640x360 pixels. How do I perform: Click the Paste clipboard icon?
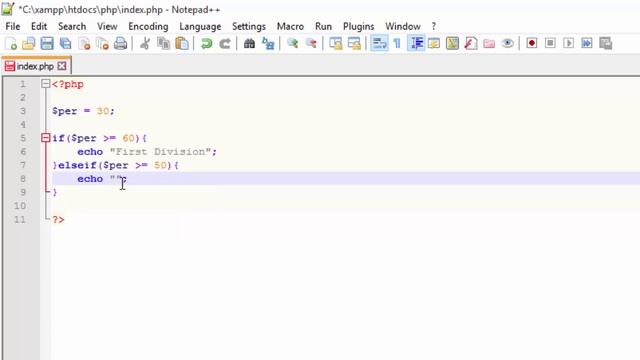(182, 43)
